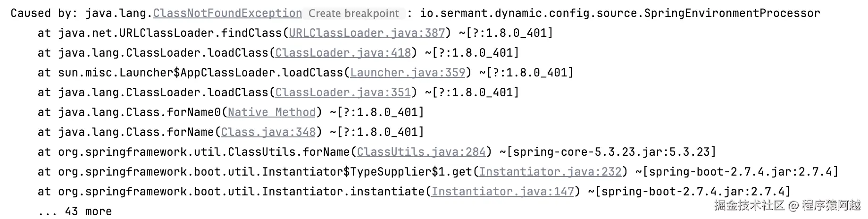Open the Launcher.java:359 source link

coord(408,73)
